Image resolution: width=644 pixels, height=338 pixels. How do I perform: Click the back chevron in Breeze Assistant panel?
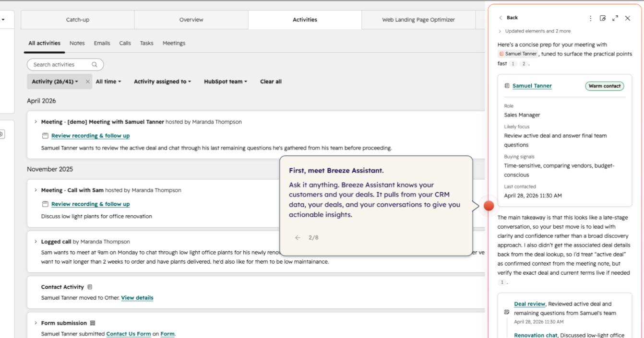point(501,18)
